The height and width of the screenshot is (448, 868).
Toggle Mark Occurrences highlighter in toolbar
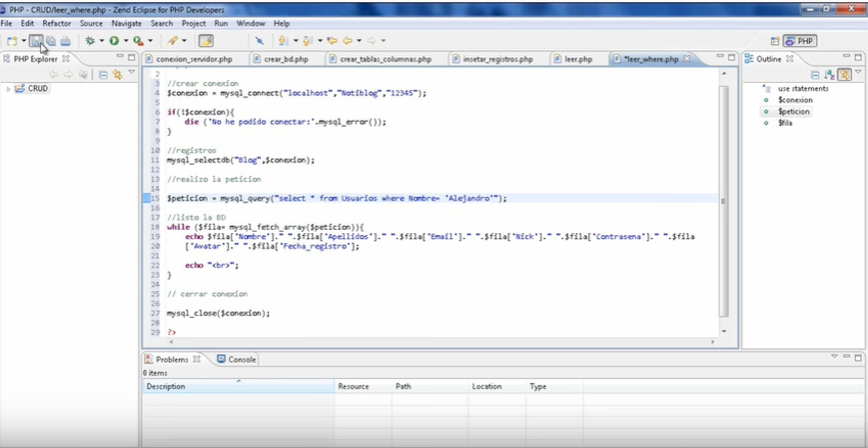click(206, 41)
